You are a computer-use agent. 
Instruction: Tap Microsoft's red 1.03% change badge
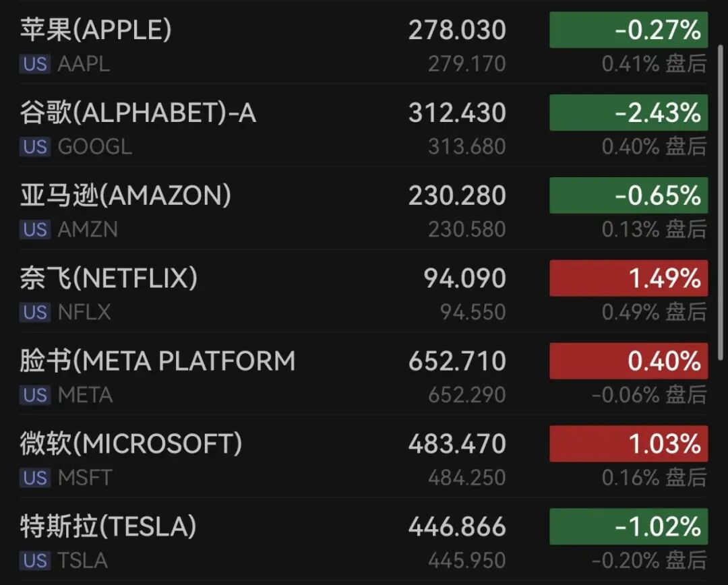pyautogui.click(x=628, y=443)
